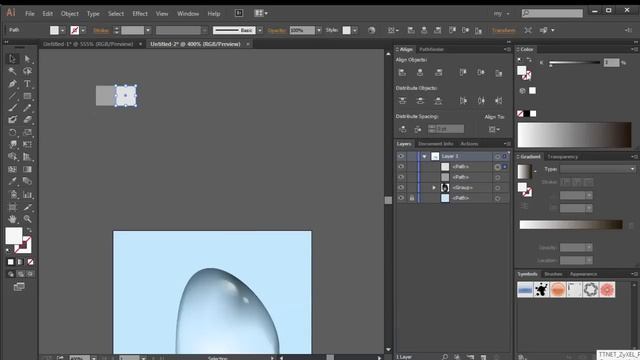Toggle visibility of the Group sublayer
The image size is (640, 360).
pyautogui.click(x=401, y=188)
